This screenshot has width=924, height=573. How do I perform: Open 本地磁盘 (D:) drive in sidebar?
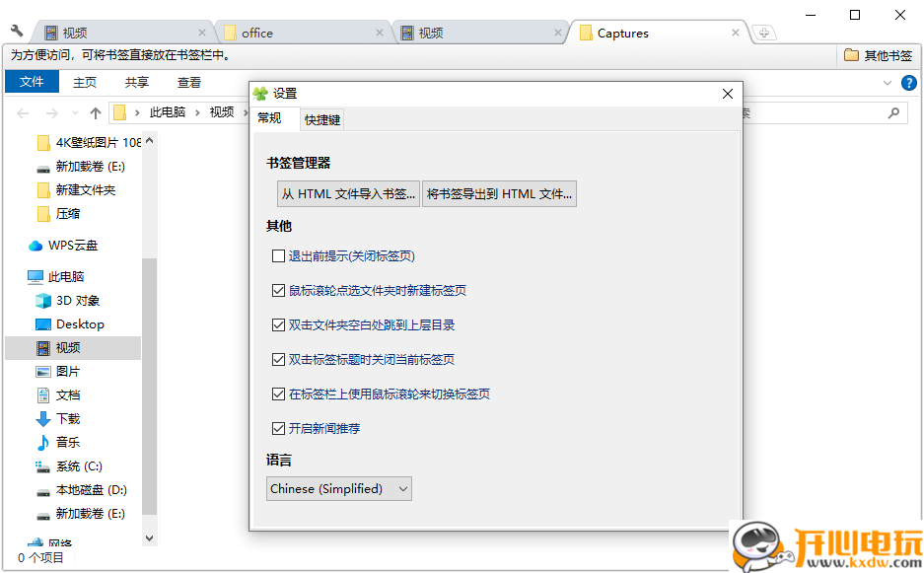81,490
